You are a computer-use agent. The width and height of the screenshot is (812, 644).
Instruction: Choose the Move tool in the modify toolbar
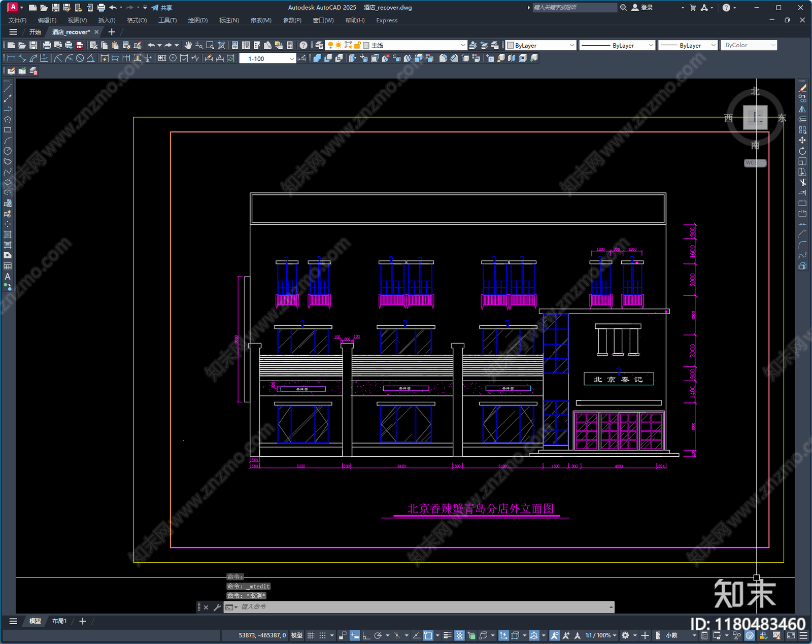[802, 140]
